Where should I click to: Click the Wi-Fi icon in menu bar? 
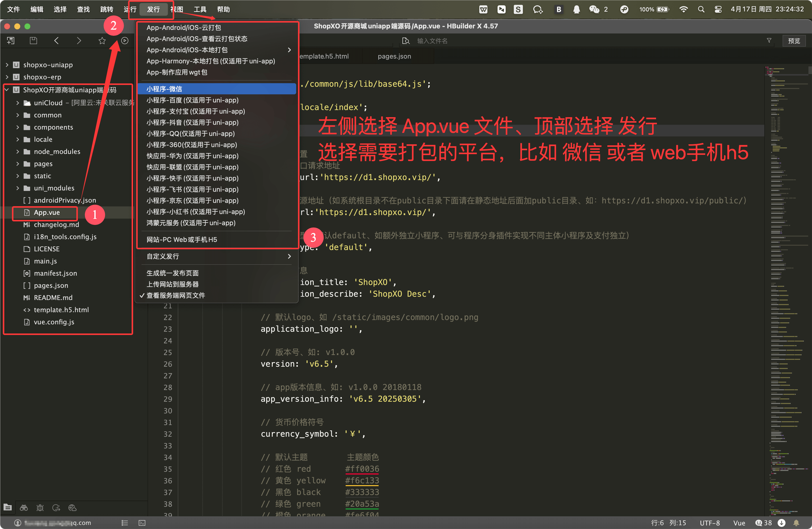click(683, 9)
